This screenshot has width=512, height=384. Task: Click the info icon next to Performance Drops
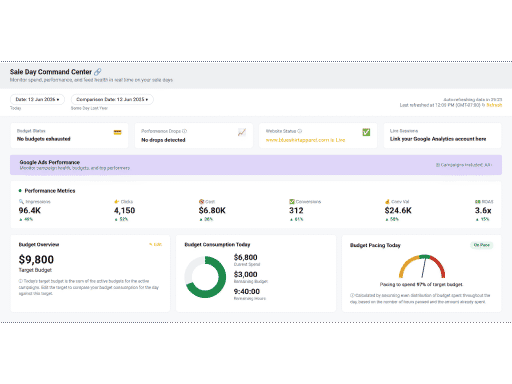(185, 131)
